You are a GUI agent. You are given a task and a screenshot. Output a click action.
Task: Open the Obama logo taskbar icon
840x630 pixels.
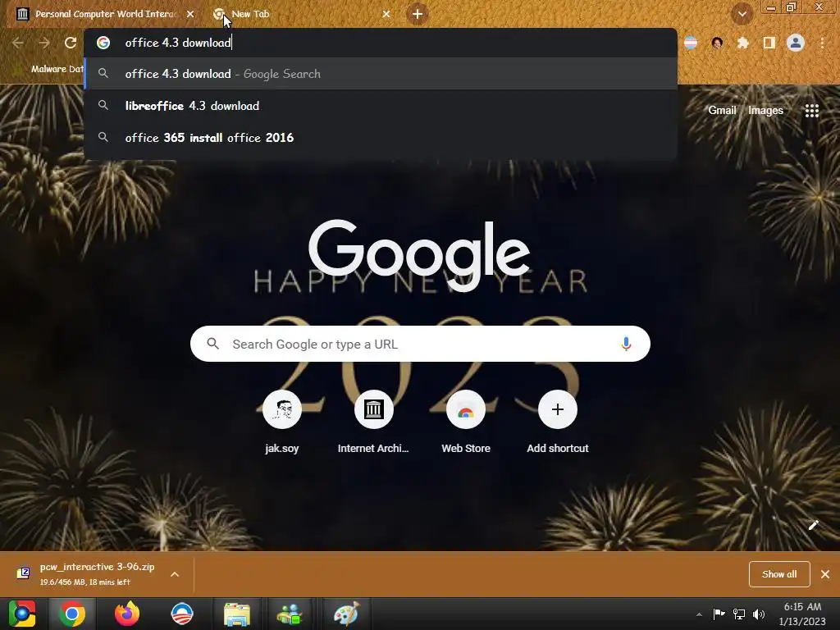pos(181,614)
